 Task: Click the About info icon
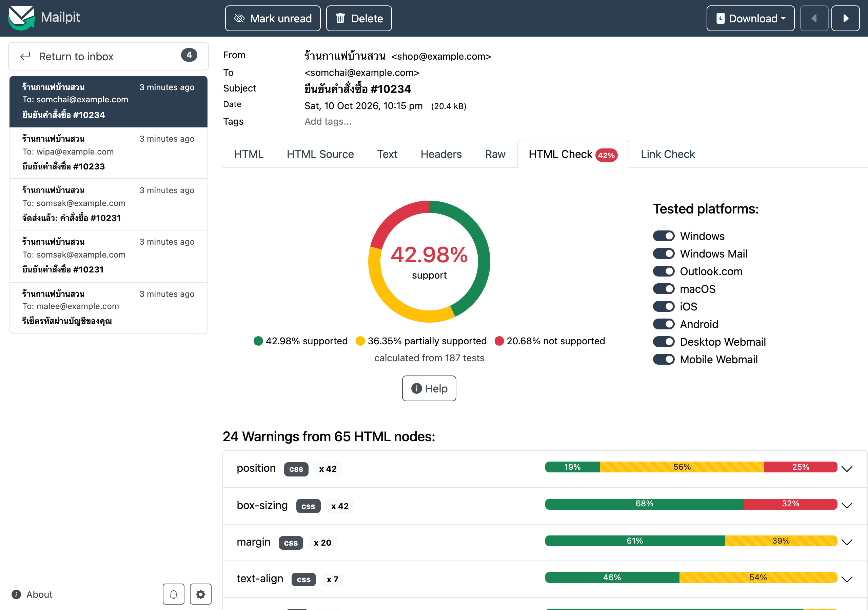pos(16,594)
